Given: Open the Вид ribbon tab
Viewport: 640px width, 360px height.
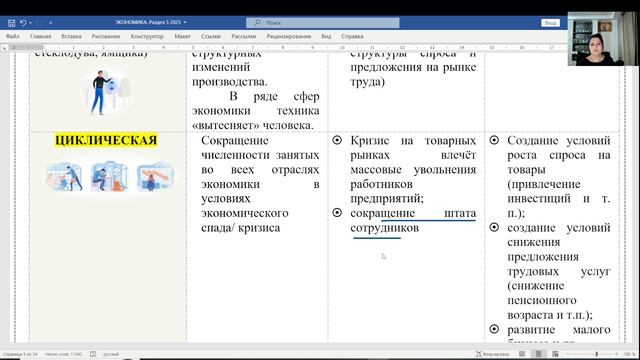Looking at the screenshot, I should coord(326,36).
